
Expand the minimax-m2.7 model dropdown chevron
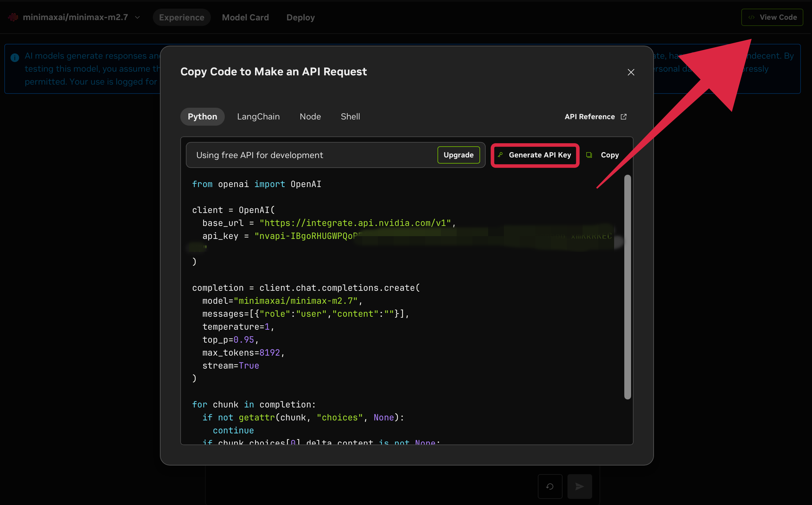point(137,17)
